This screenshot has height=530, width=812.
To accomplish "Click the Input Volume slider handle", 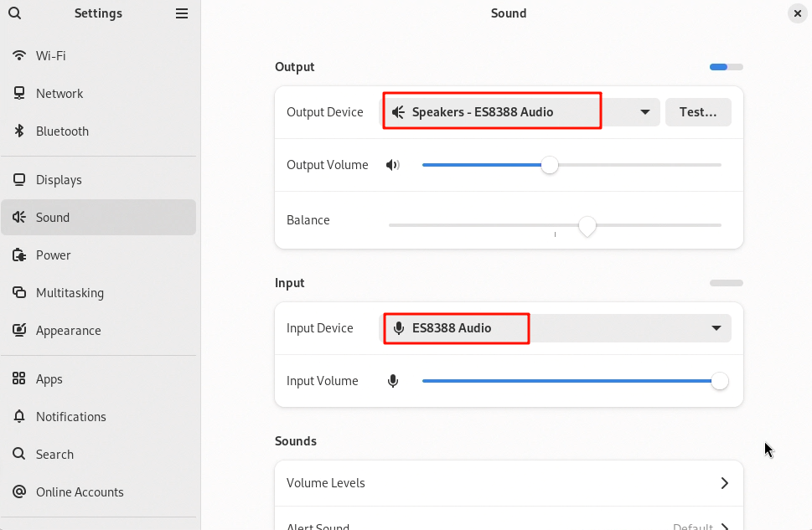I will pyautogui.click(x=719, y=381).
